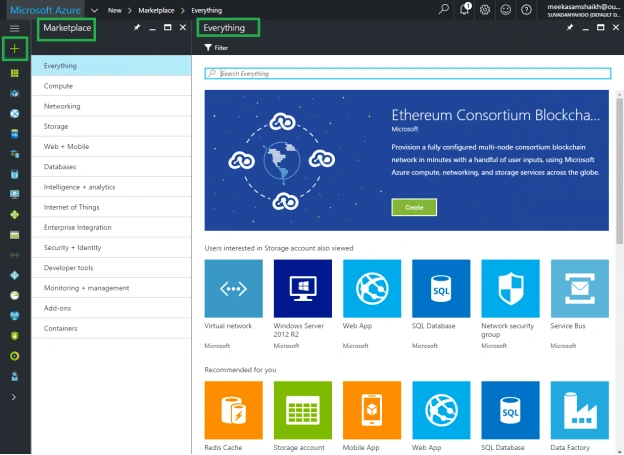Pin the Marketplace blade
Viewport: 624px width, 455px height.
tap(137, 27)
